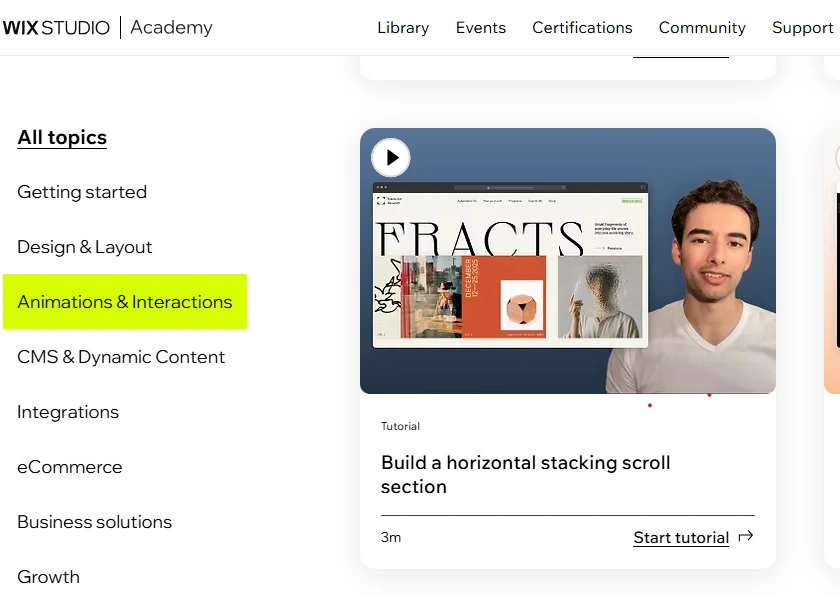The height and width of the screenshot is (597, 840).
Task: Click the 'Tutorial' label on the card
Action: (x=400, y=426)
